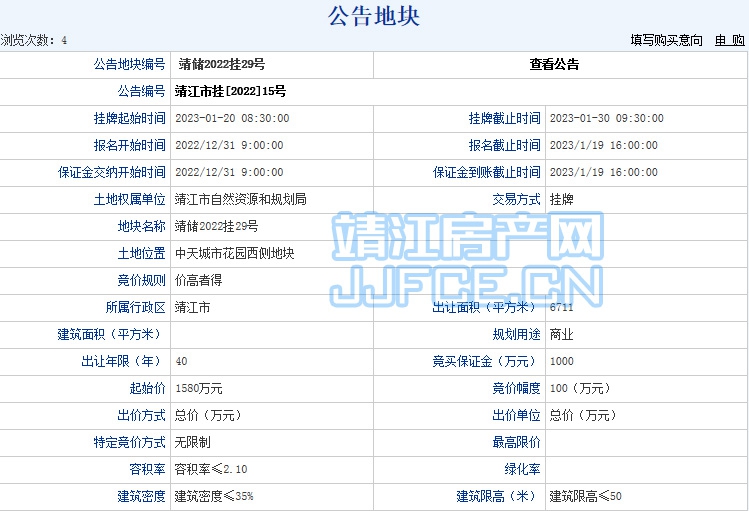
Task: Click the 挂牌截止时间 label
Action: tap(504, 118)
